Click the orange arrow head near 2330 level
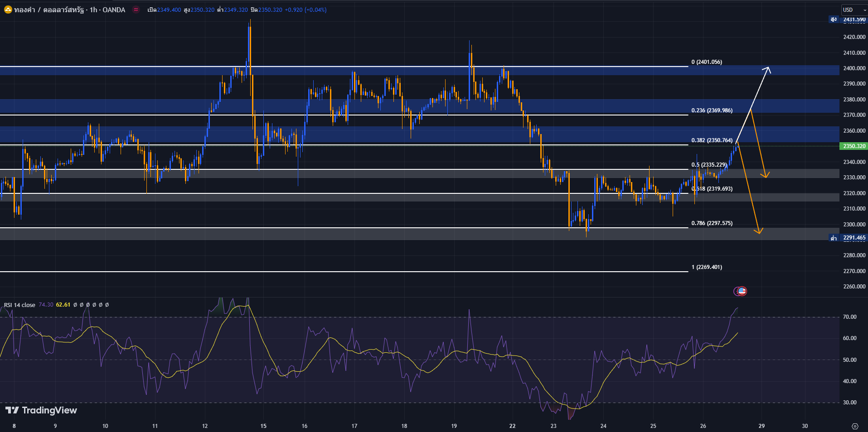 click(766, 175)
